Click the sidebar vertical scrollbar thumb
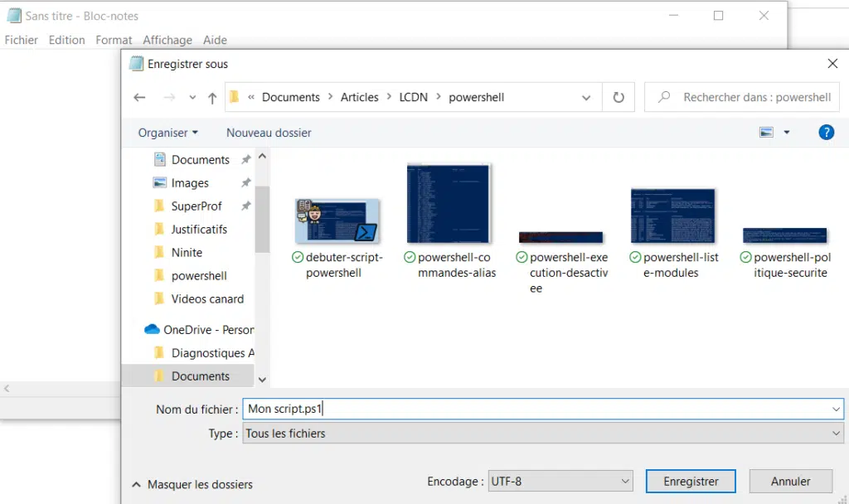Image resolution: width=849 pixels, height=504 pixels. [x=262, y=219]
